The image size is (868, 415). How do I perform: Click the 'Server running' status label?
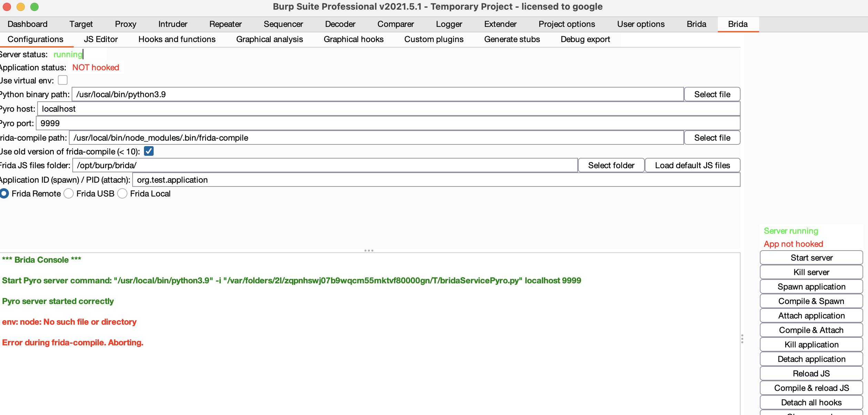[x=791, y=231]
